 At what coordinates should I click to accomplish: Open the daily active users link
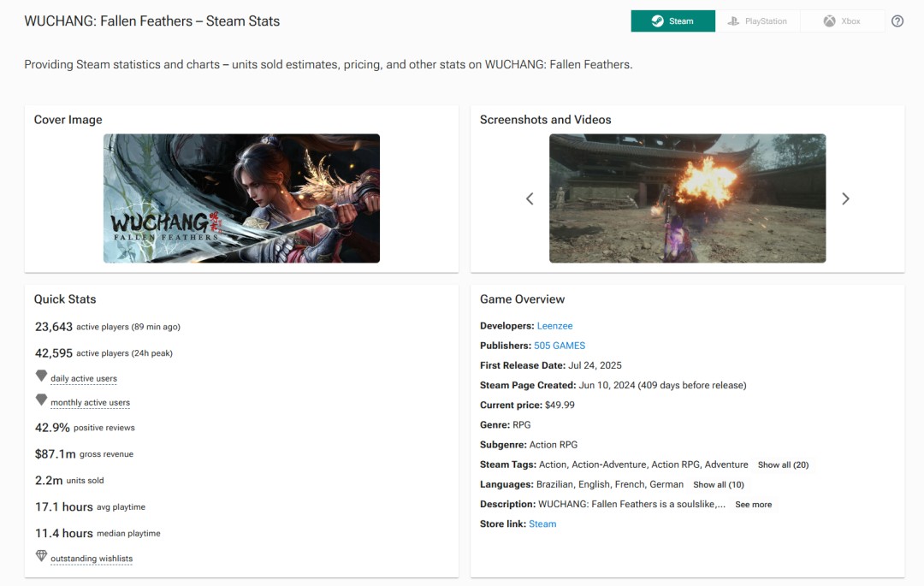tap(84, 378)
